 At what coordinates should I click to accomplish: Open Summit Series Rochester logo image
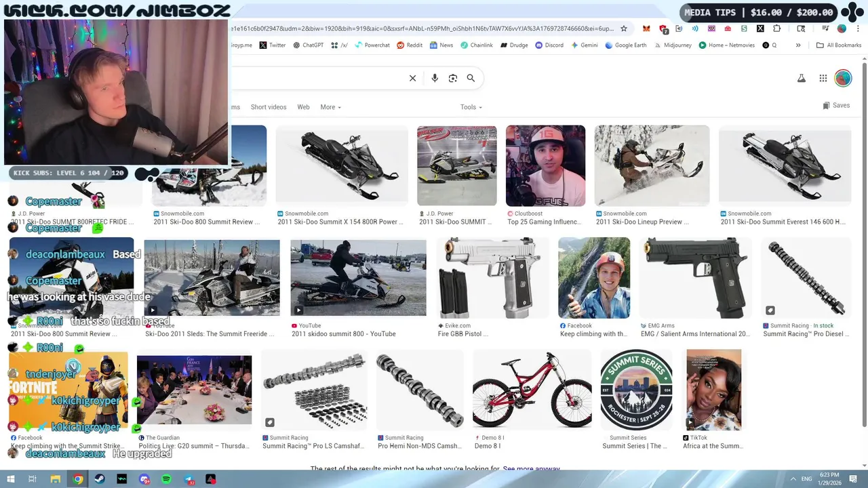tap(636, 390)
